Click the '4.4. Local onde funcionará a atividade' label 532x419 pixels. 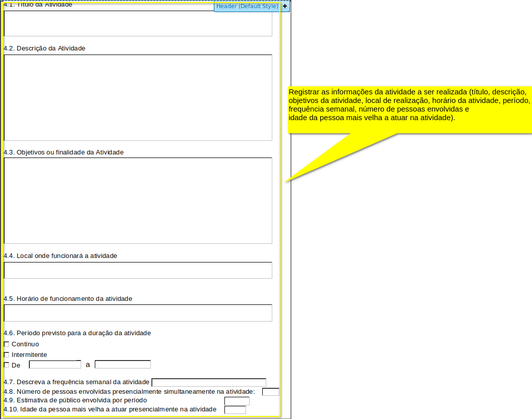61,255
